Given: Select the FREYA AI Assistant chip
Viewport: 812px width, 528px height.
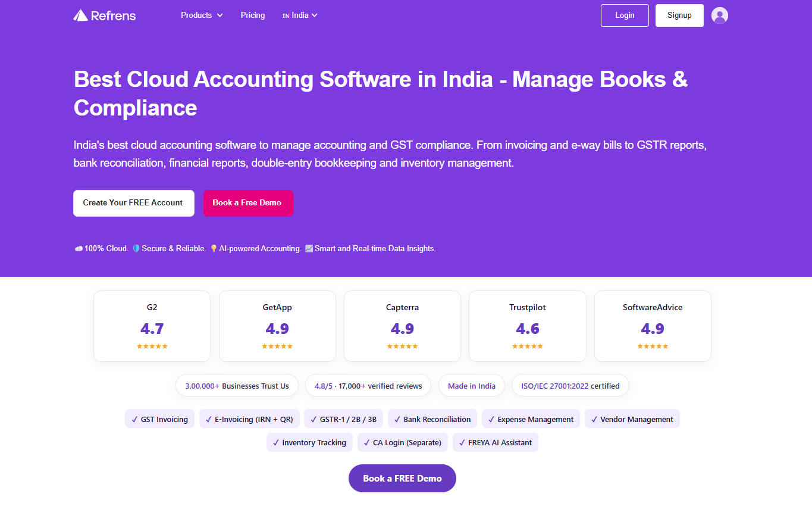Looking at the screenshot, I should [x=496, y=442].
